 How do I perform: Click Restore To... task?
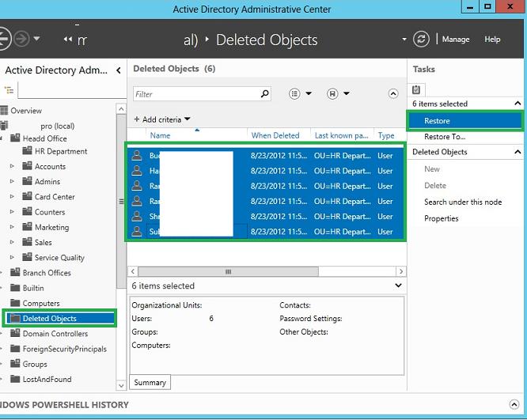[x=445, y=137]
